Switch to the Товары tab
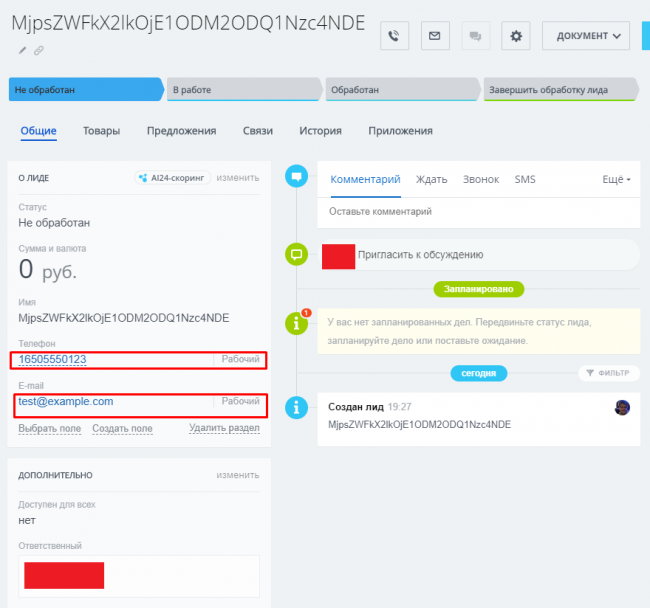The image size is (650, 608). [101, 131]
